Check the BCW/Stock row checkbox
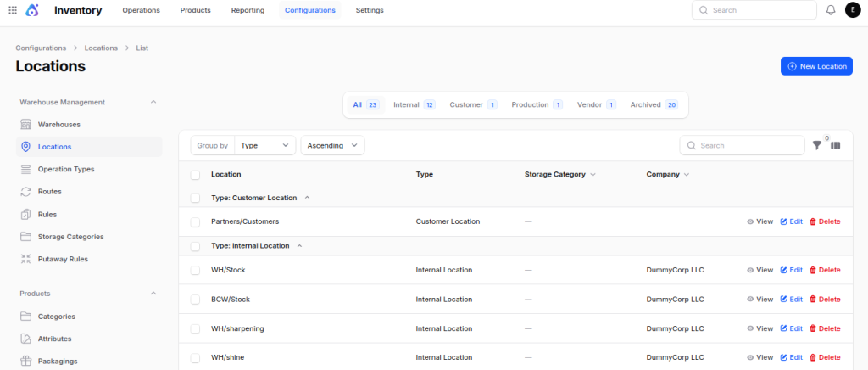Viewport: 868px width, 370px height. tap(195, 299)
